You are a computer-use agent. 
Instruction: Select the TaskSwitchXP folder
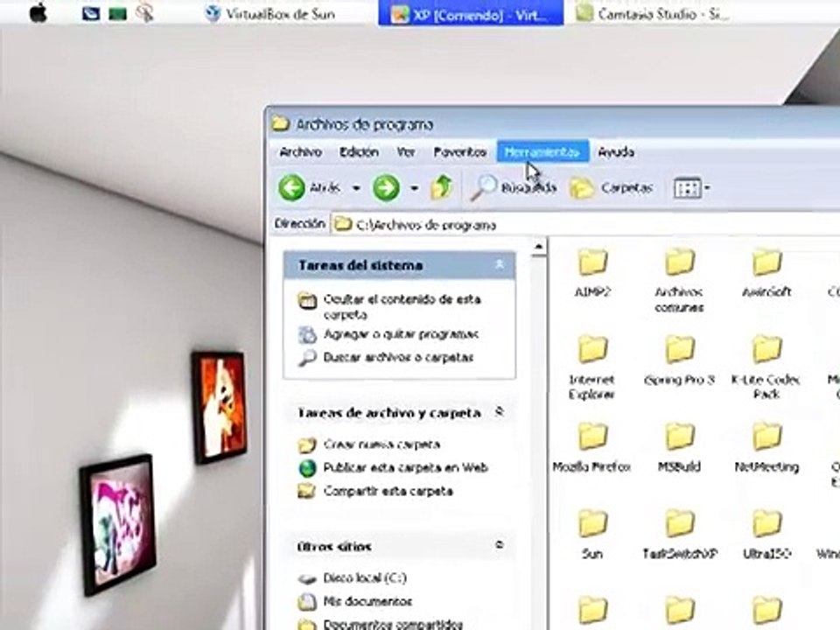point(679,534)
